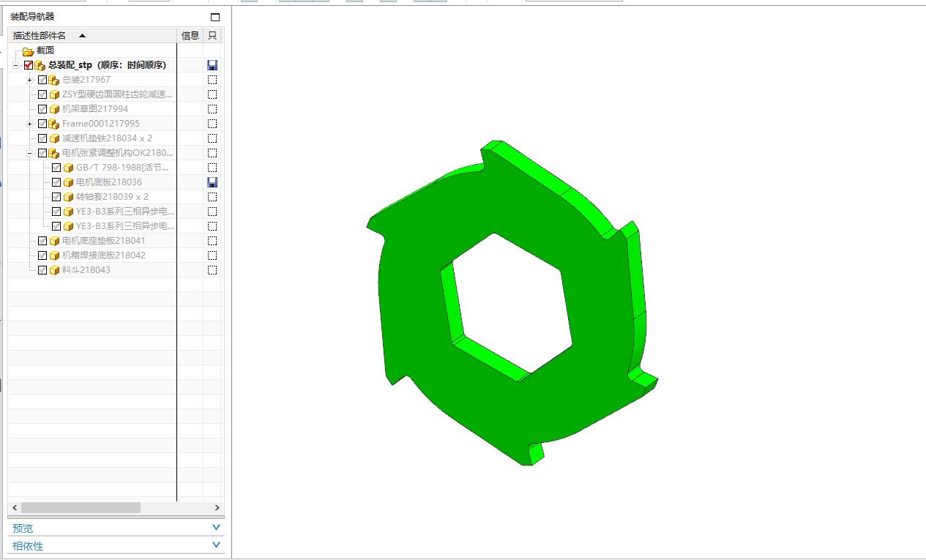Click the part icon of 机箱焊接底板218042

tap(54, 255)
